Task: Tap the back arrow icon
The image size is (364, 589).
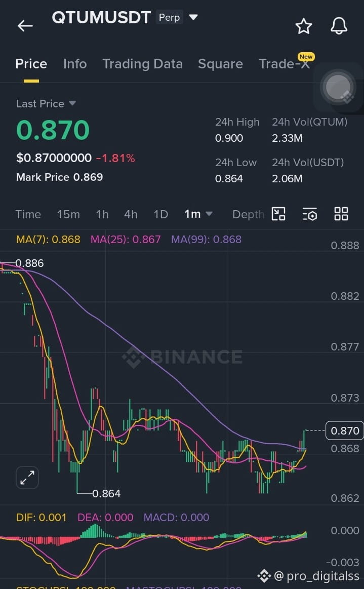Action: click(25, 26)
